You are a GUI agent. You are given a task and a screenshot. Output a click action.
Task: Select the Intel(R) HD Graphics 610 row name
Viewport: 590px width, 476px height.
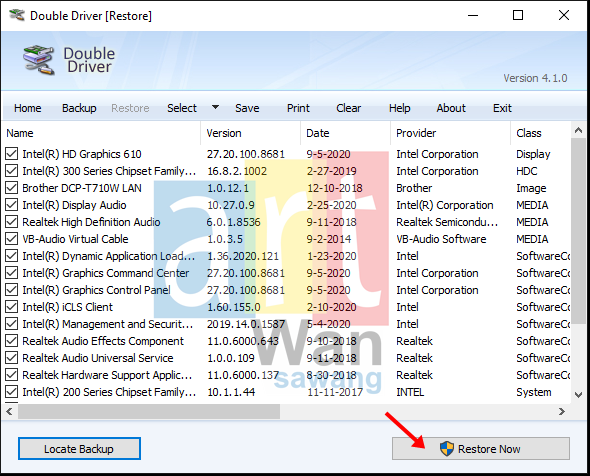pos(82,154)
